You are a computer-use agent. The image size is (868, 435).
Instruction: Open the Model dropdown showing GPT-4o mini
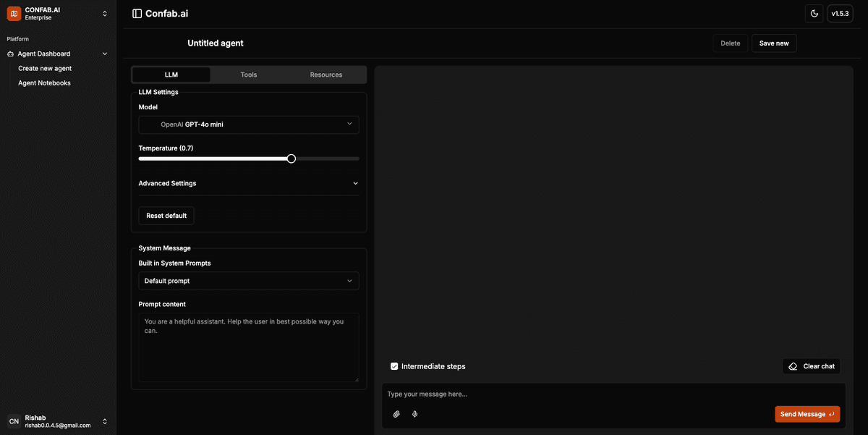pos(248,124)
